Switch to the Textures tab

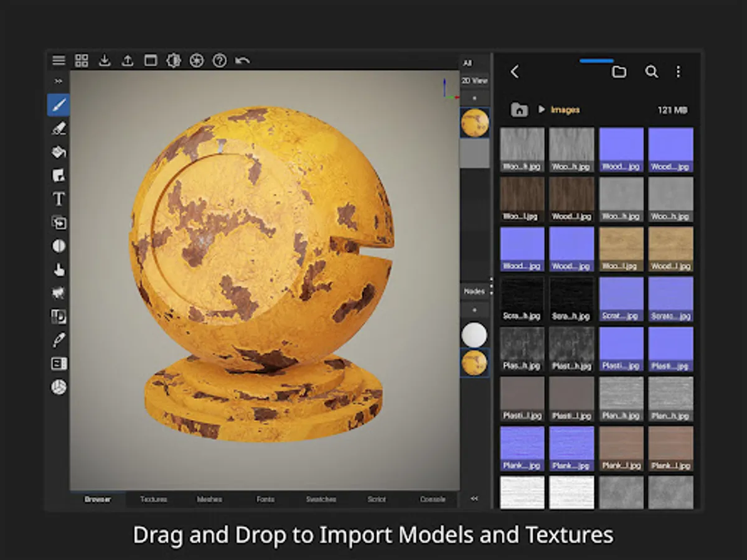coord(153,499)
